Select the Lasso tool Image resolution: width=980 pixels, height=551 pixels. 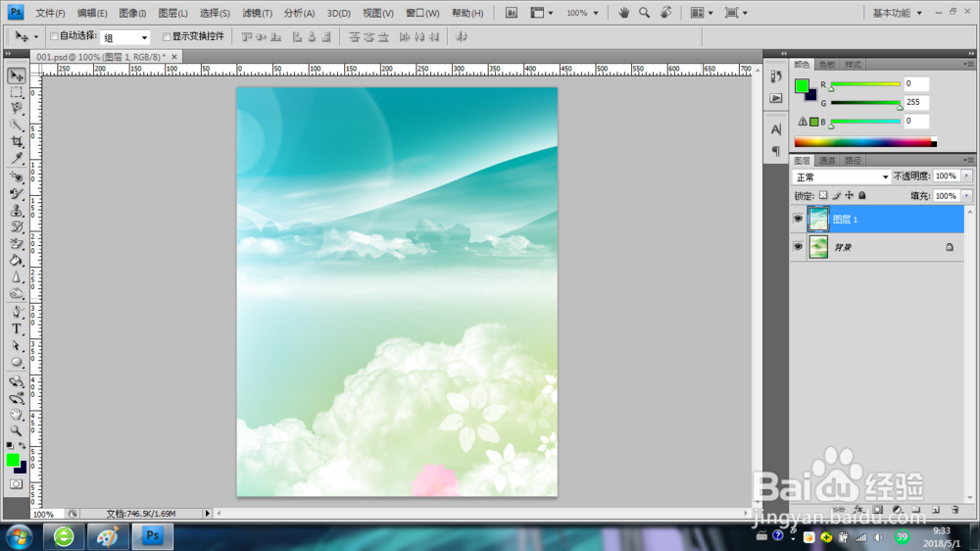(17, 109)
